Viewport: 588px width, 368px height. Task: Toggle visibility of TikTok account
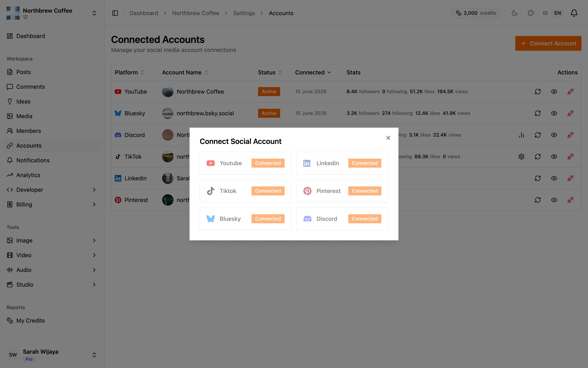point(554,156)
